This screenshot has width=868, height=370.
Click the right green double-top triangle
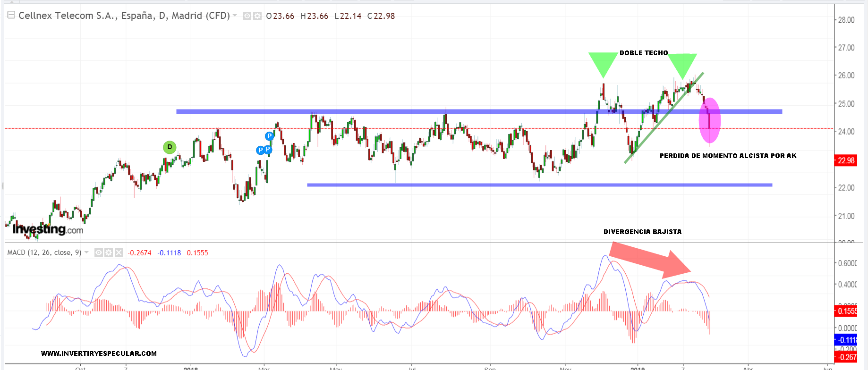tap(682, 64)
